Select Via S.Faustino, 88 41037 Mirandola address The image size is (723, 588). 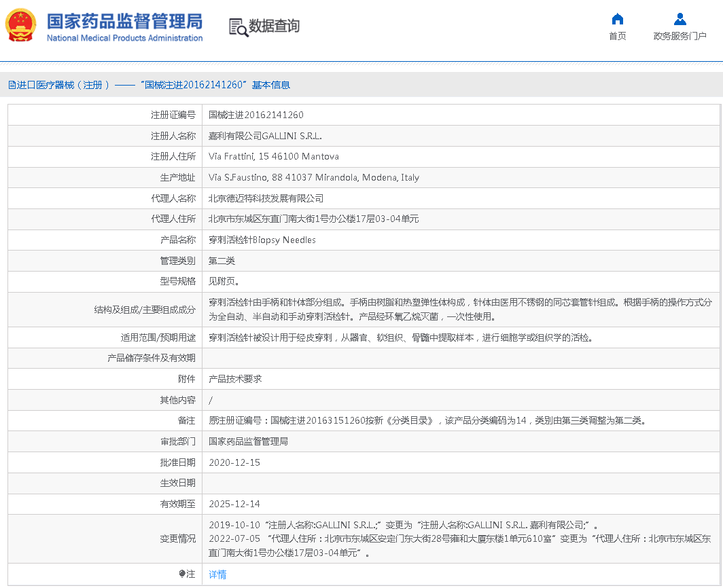point(313,177)
